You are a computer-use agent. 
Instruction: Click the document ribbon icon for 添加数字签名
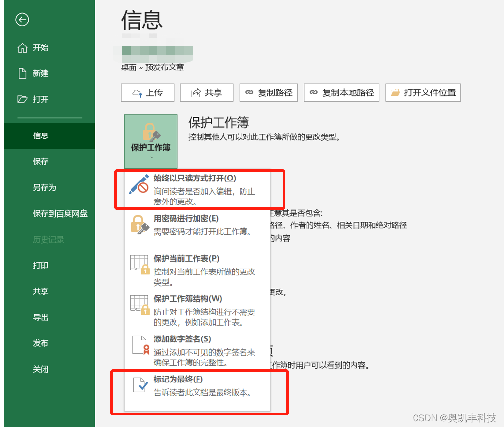[141, 345]
